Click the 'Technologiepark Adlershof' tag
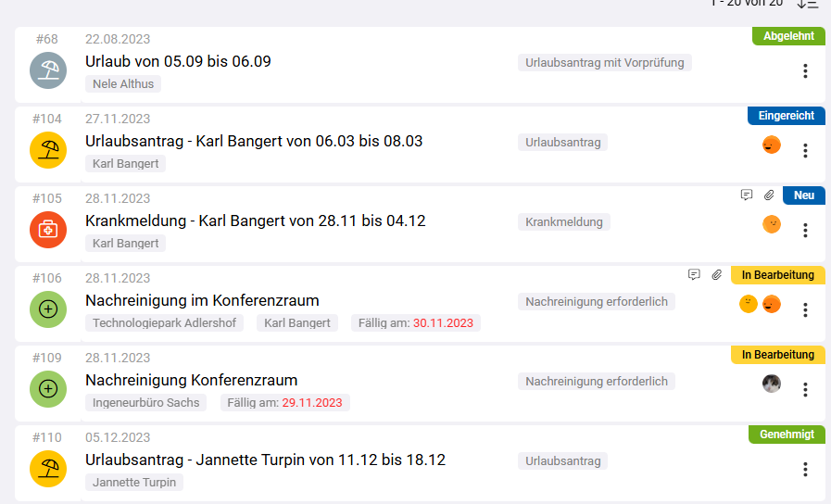 coord(166,323)
